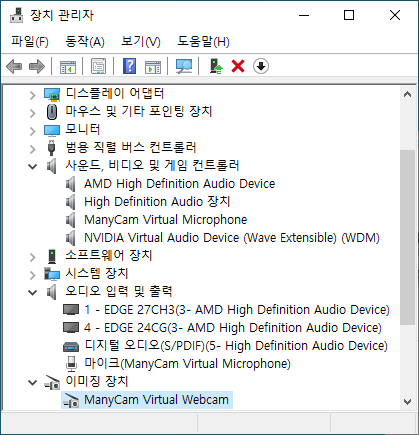
Task: Show or hide the console tree icon
Action: (x=68, y=66)
